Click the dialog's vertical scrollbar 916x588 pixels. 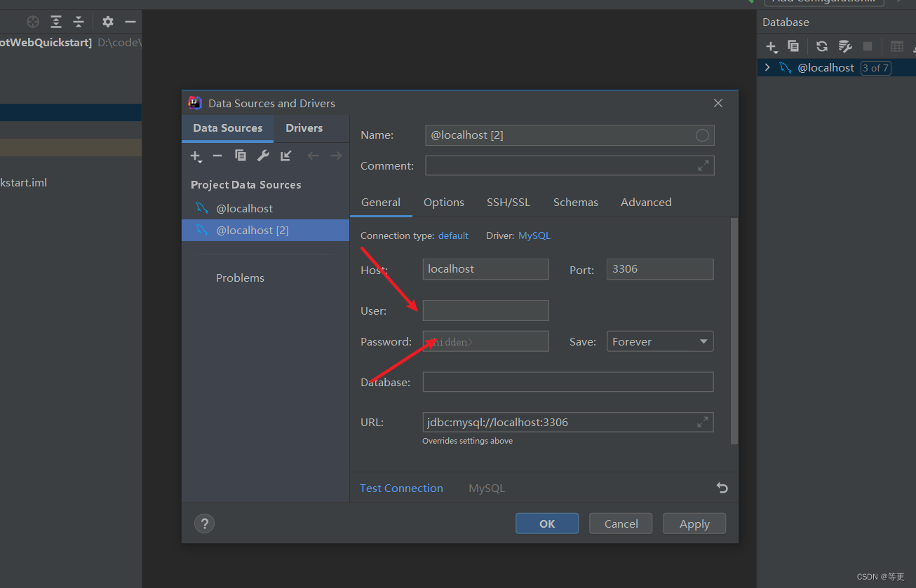[x=734, y=331]
